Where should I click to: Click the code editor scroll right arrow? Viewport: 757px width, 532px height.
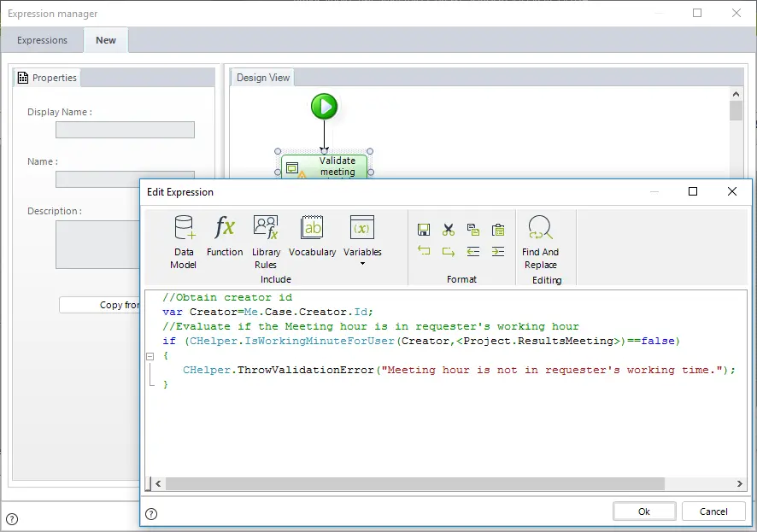tap(739, 483)
